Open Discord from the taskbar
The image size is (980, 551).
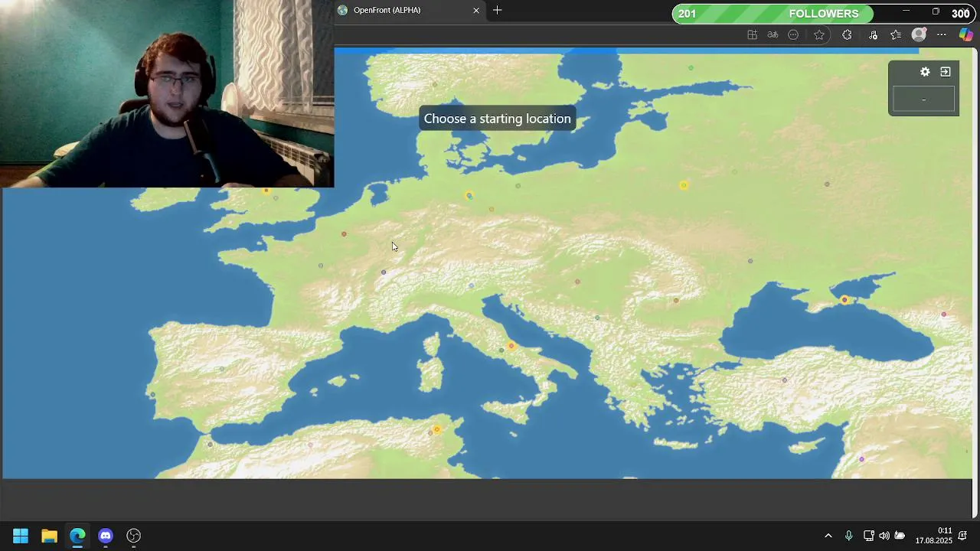tap(106, 536)
